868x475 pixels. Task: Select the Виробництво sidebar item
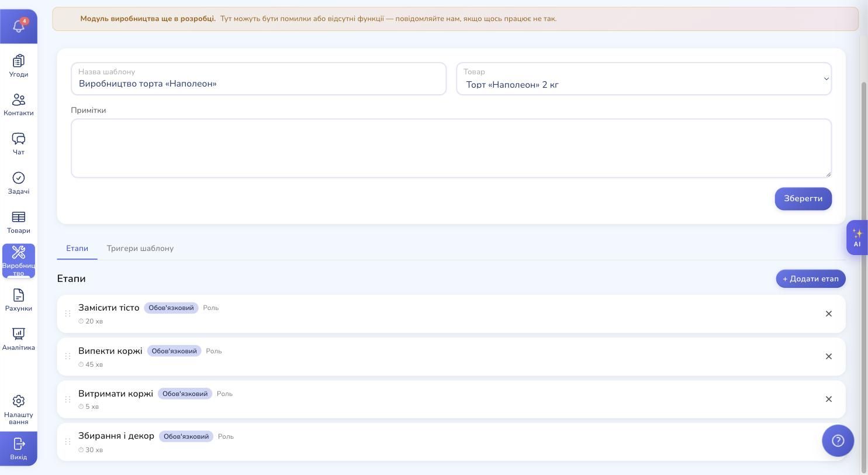point(19,261)
